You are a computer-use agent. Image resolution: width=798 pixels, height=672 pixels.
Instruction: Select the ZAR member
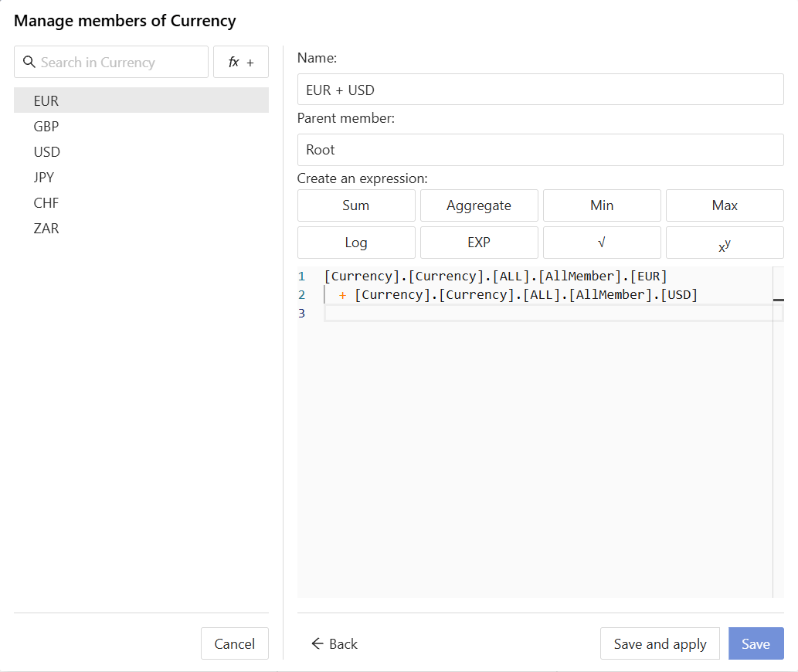(x=141, y=228)
